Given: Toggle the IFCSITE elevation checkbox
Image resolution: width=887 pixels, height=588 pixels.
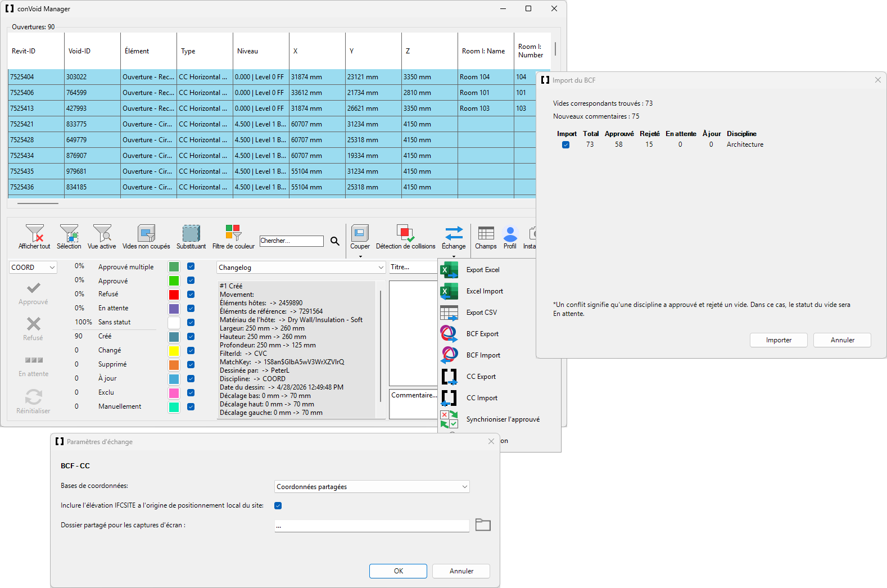Looking at the screenshot, I should [x=278, y=505].
